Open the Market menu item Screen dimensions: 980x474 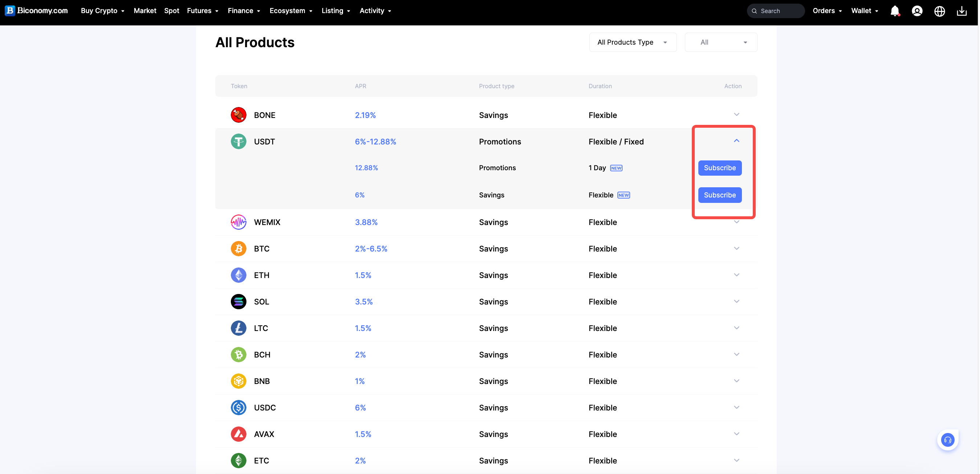click(x=145, y=11)
